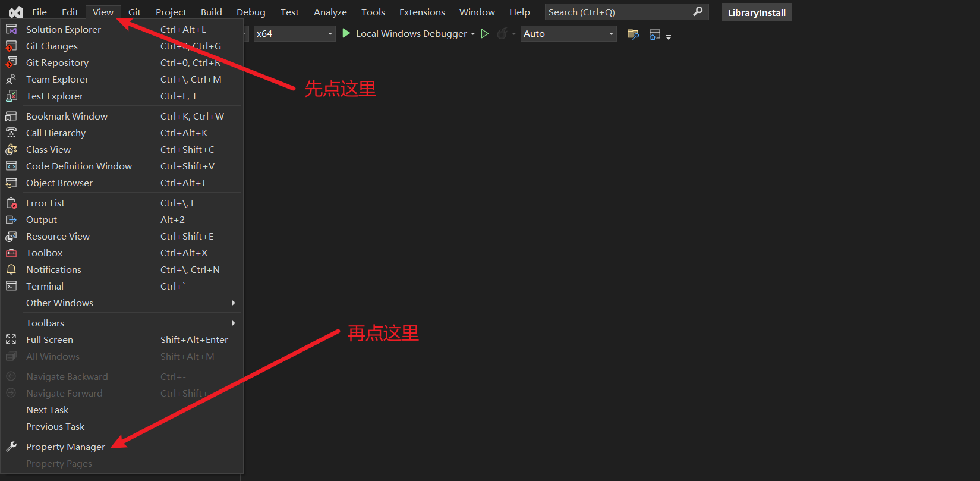The width and height of the screenshot is (980, 481).
Task: Open the Git menu
Action: click(135, 12)
